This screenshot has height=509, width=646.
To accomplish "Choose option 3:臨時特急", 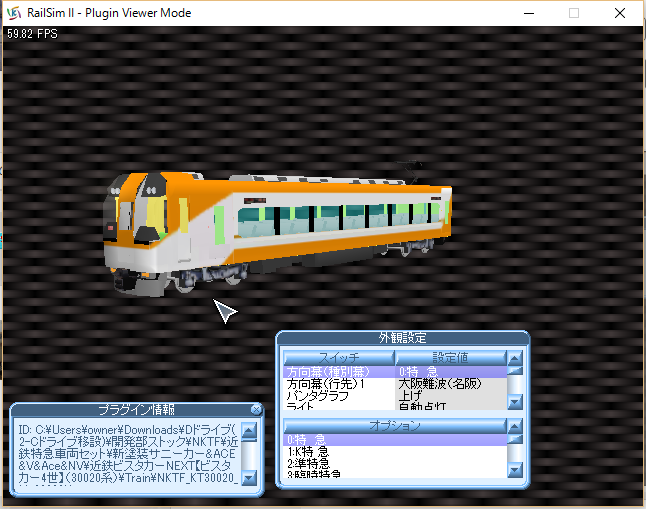I will tap(395, 474).
